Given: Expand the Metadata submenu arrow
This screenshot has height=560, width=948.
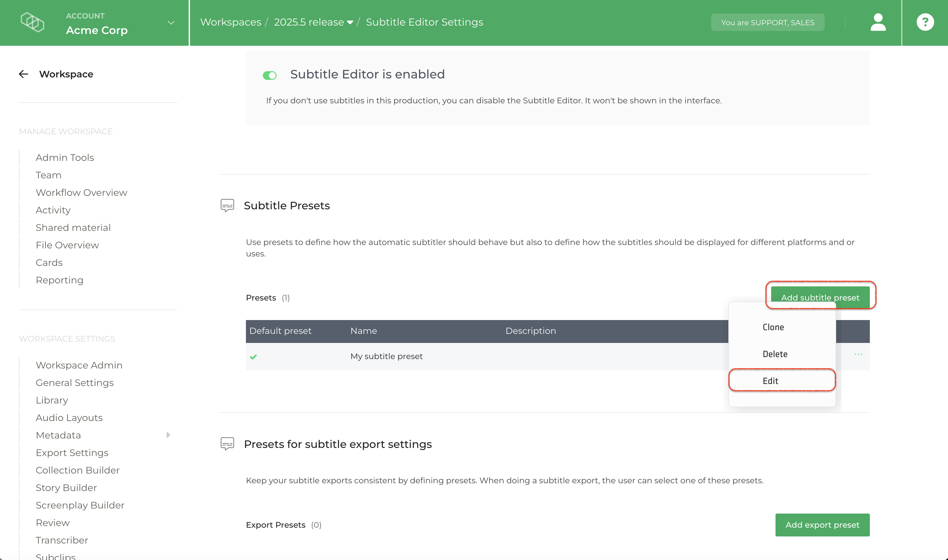Looking at the screenshot, I should 168,435.
